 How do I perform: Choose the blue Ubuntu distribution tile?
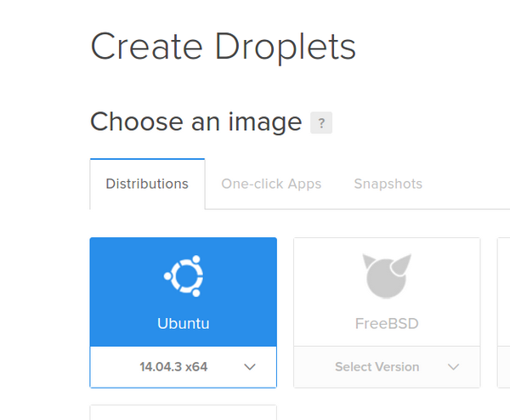point(183,292)
